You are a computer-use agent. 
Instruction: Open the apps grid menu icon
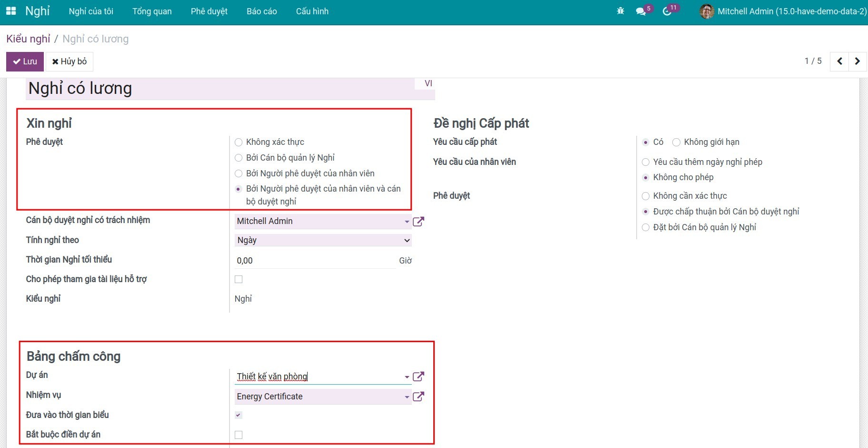(x=10, y=11)
